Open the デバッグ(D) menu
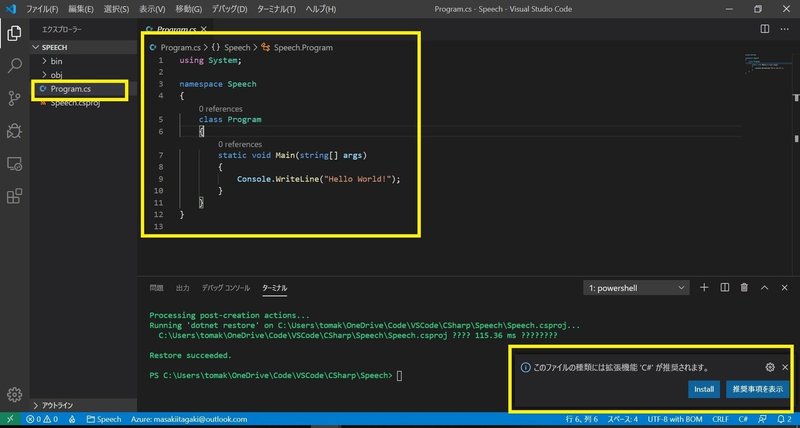 pyautogui.click(x=230, y=9)
